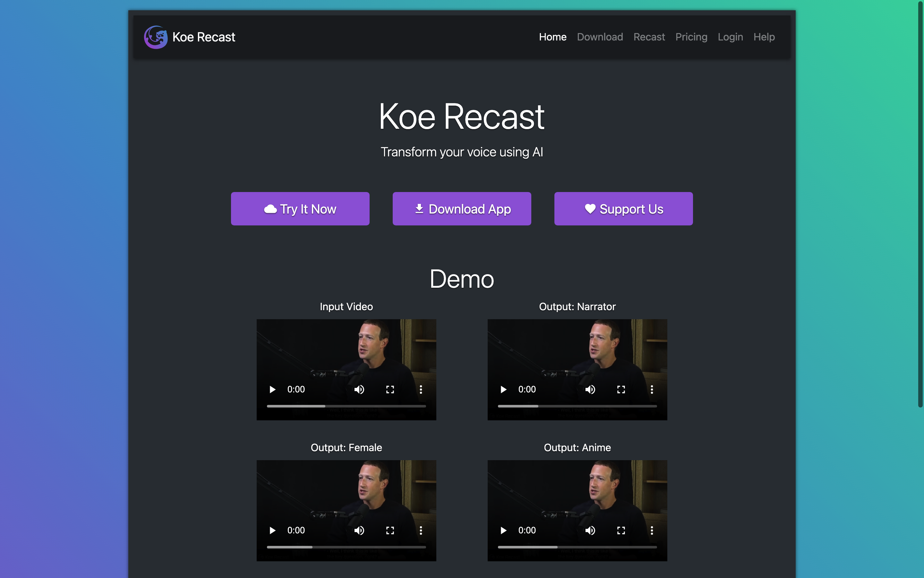Click the Transform your voice using AI text
This screenshot has height=578, width=924.
click(x=462, y=152)
